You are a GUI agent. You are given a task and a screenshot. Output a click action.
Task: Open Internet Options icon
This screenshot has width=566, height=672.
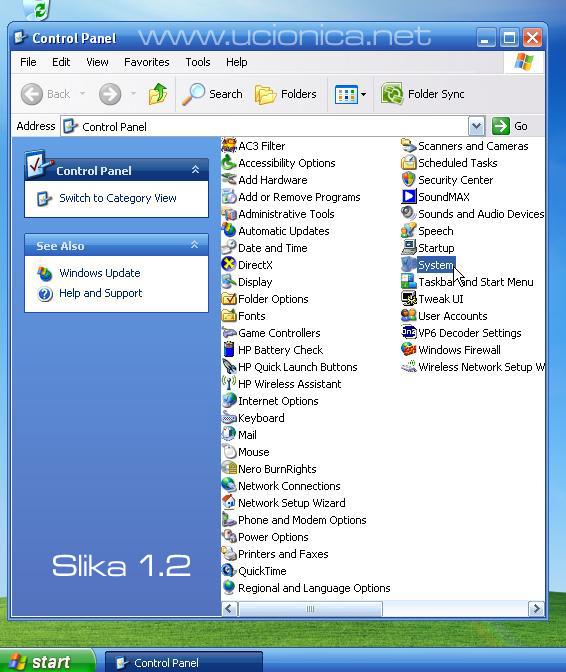click(229, 401)
